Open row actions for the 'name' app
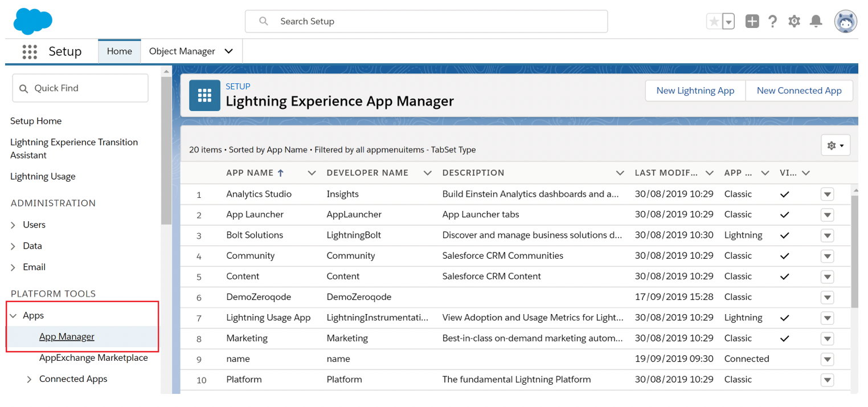Viewport: 868px width, 407px height. [827, 359]
